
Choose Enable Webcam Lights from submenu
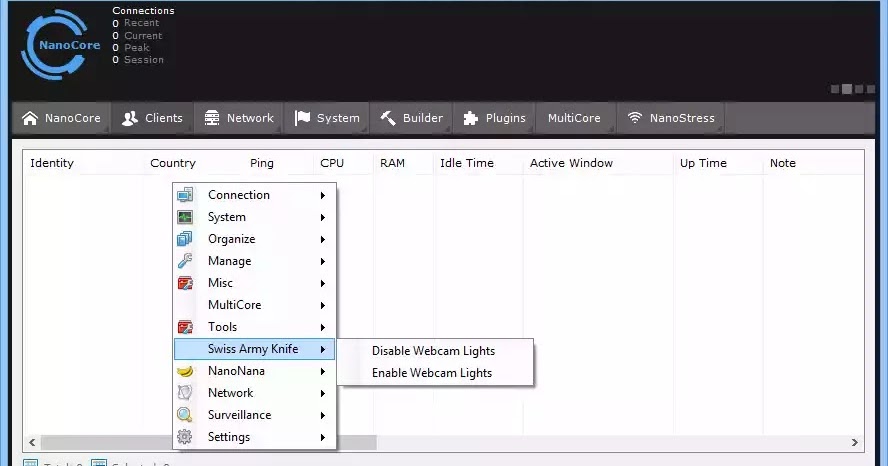point(432,373)
